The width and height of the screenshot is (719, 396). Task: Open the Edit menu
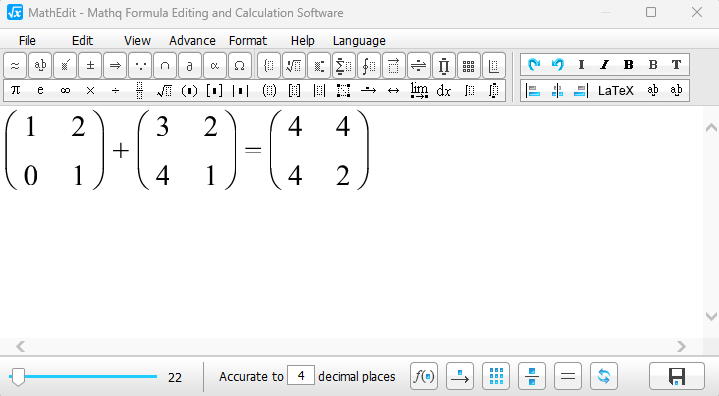click(x=83, y=40)
